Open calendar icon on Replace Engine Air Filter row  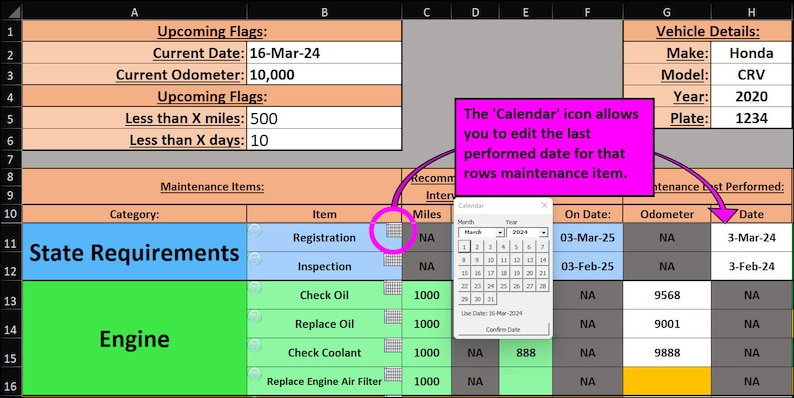pos(393,375)
